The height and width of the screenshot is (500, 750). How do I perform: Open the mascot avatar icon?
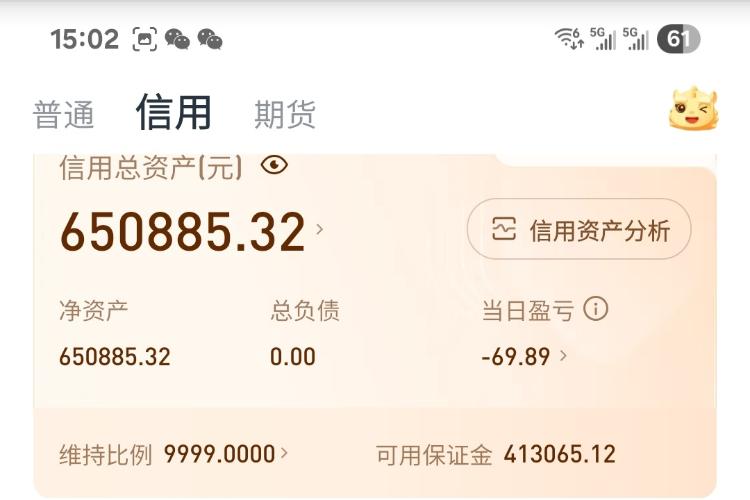tap(693, 108)
